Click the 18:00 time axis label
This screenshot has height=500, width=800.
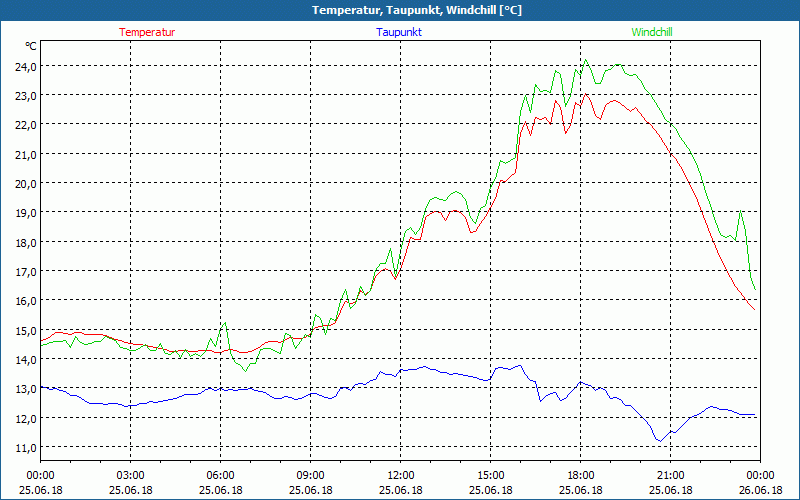point(581,476)
